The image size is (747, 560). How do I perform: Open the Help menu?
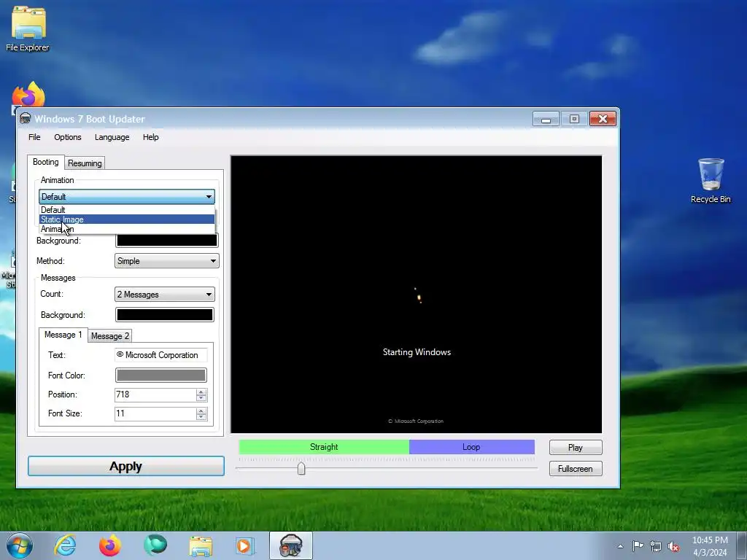(150, 137)
